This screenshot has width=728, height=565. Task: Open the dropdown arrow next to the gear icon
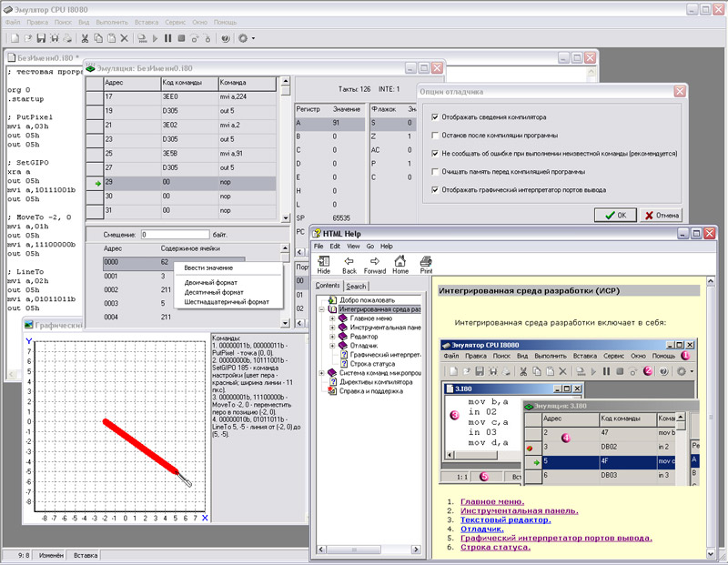click(253, 38)
